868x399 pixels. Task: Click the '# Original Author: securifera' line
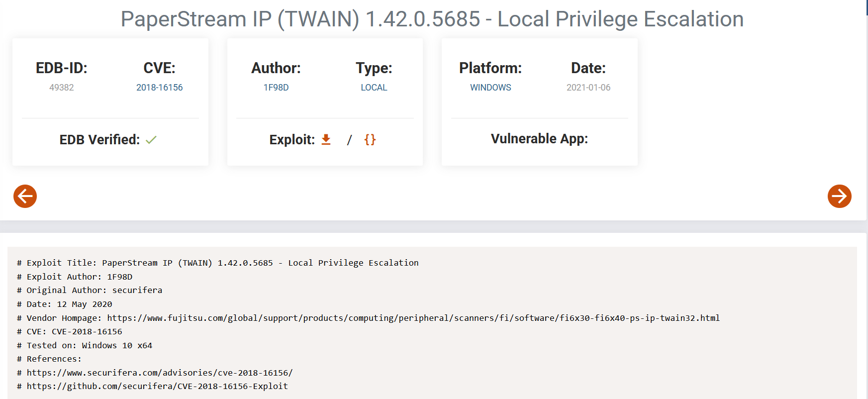[x=90, y=290]
